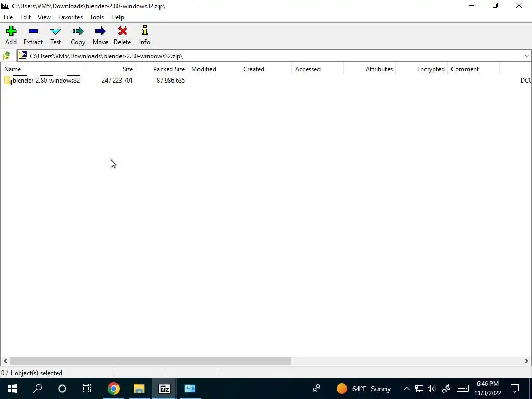This screenshot has height=399, width=532.
Task: Open the Help menu
Action: pyautogui.click(x=117, y=17)
